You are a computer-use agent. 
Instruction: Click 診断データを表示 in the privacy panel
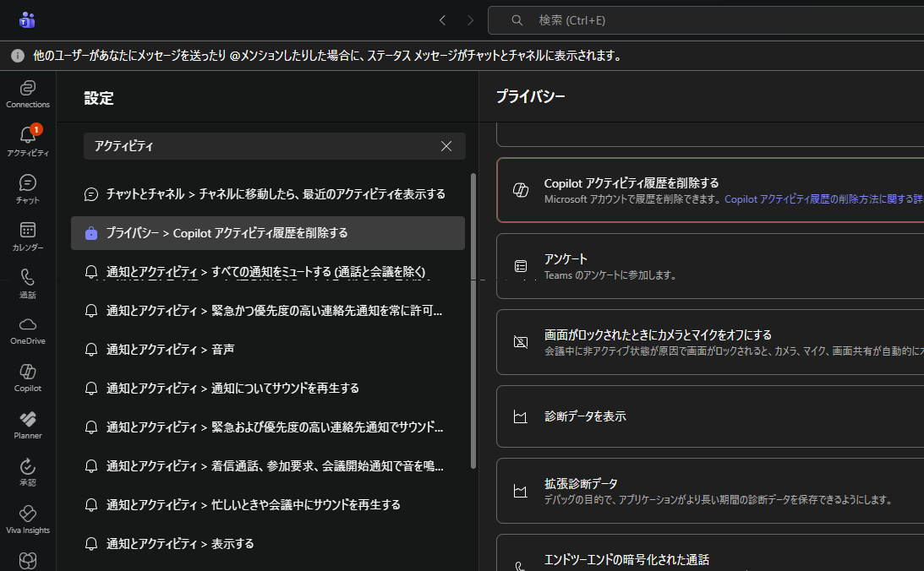[x=585, y=416]
